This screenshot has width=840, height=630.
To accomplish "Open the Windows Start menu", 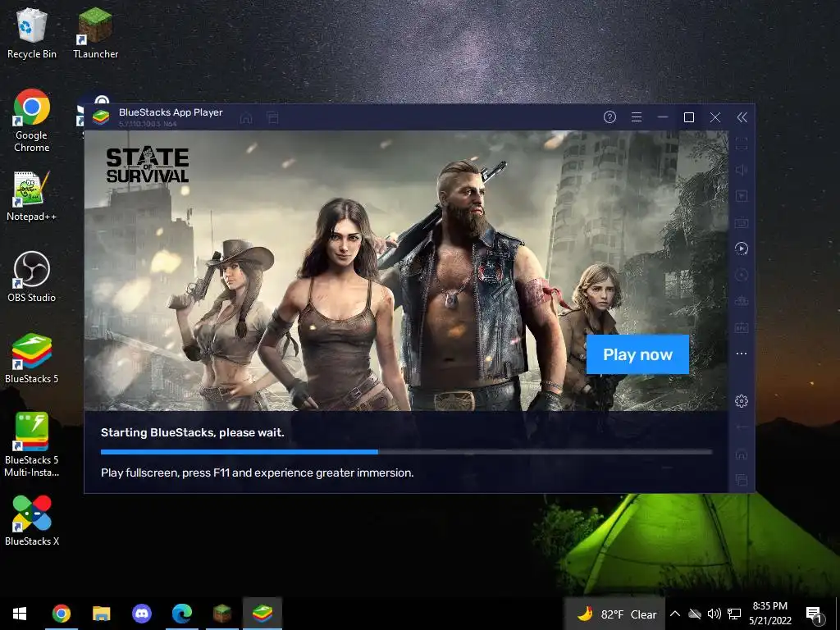I will click(20, 614).
